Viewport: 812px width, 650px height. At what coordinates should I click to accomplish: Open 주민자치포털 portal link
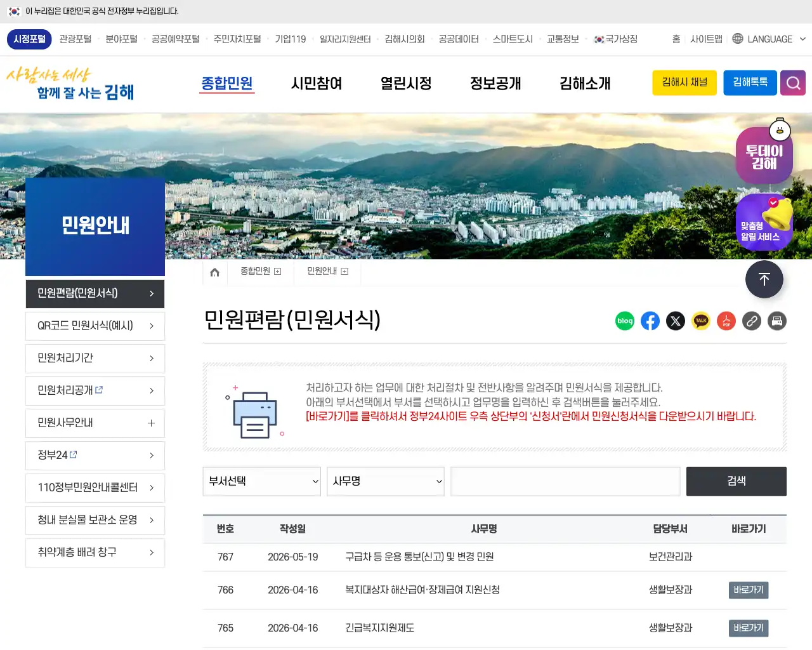pos(237,39)
